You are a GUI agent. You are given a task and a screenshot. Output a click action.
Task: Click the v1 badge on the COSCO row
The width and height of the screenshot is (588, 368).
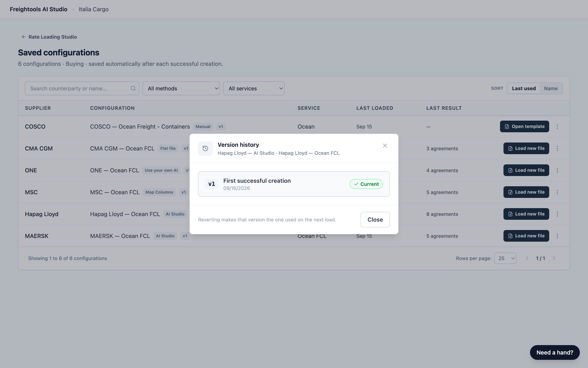click(x=221, y=127)
